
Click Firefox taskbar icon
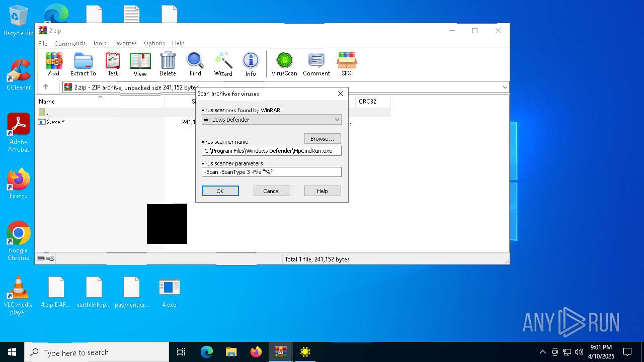coord(256,352)
